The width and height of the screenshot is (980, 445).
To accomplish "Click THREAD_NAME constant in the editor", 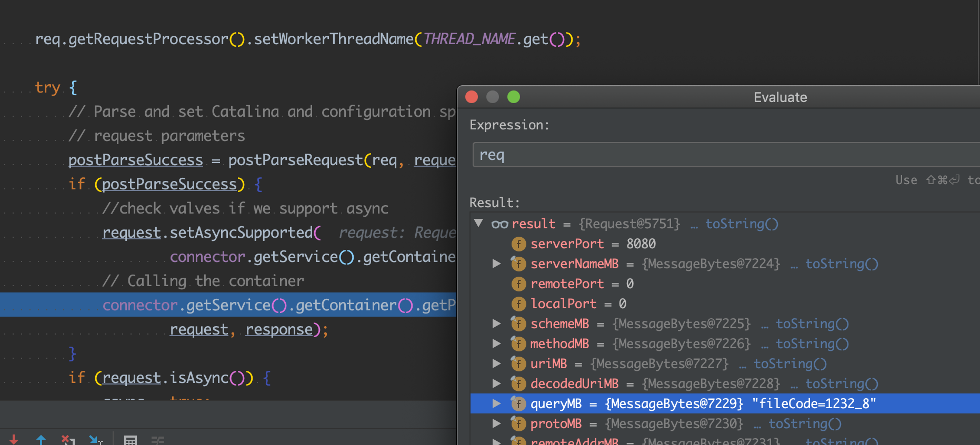I will pyautogui.click(x=469, y=39).
